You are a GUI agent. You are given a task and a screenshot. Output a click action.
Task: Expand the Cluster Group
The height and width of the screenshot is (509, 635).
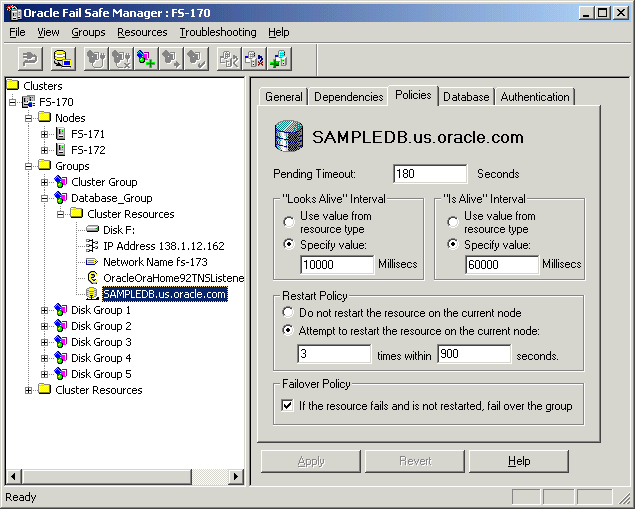pos(45,182)
